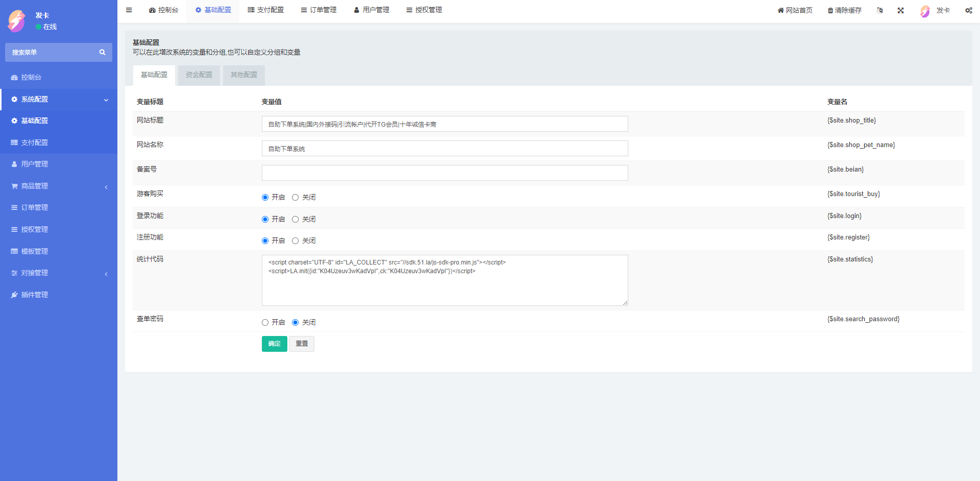Open the fullscreen toggle icon
This screenshot has height=481, width=980.
(900, 10)
